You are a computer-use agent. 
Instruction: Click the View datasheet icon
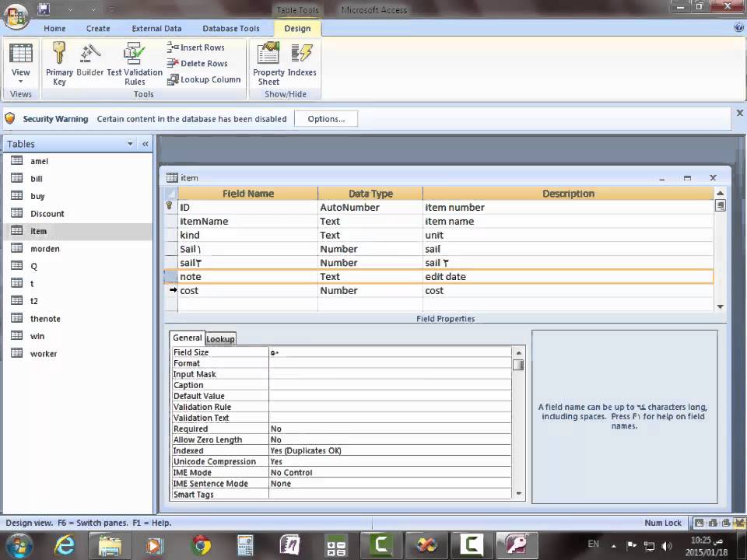click(x=21, y=54)
